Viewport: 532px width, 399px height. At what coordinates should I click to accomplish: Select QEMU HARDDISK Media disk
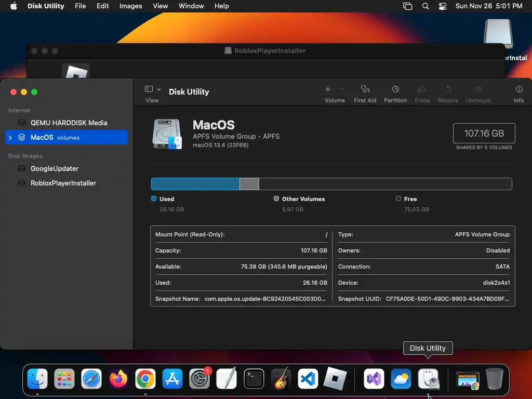click(x=66, y=123)
